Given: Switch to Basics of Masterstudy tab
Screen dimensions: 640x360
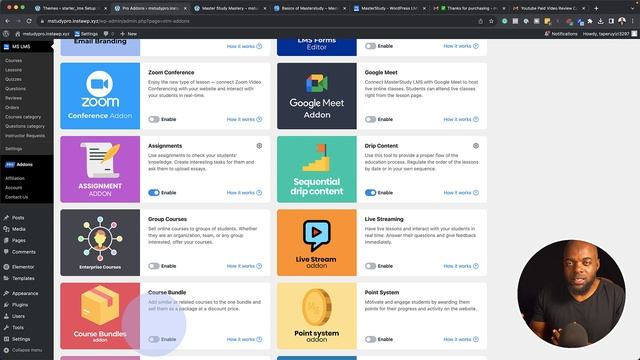Looking at the screenshot, I should click(310, 8).
